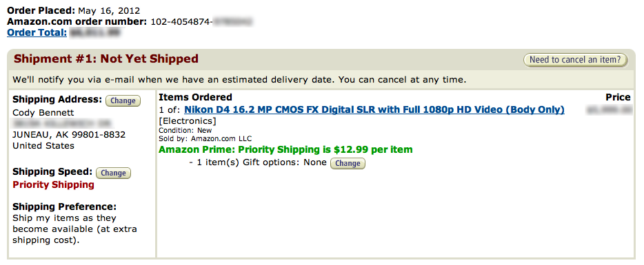Click the [Electronics] category label
This screenshot has height=265, width=644.
pos(188,121)
